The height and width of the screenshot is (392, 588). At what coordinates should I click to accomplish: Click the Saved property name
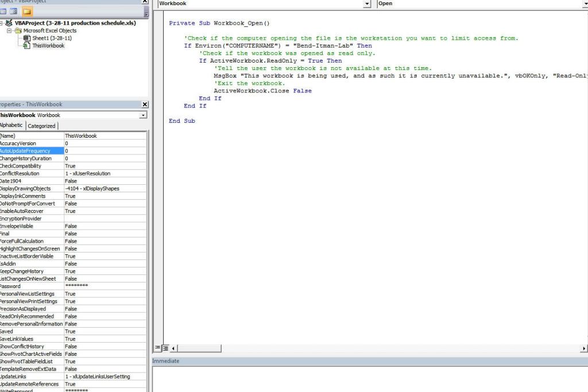click(6, 331)
